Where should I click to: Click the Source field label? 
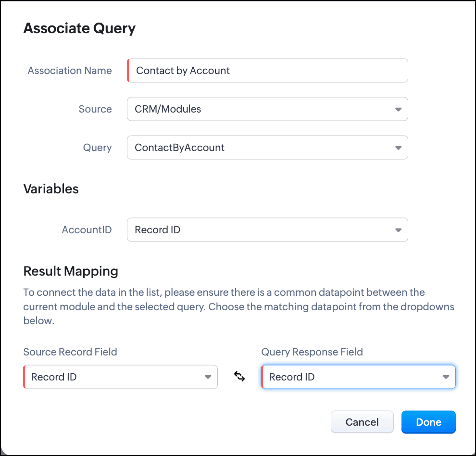pos(95,109)
